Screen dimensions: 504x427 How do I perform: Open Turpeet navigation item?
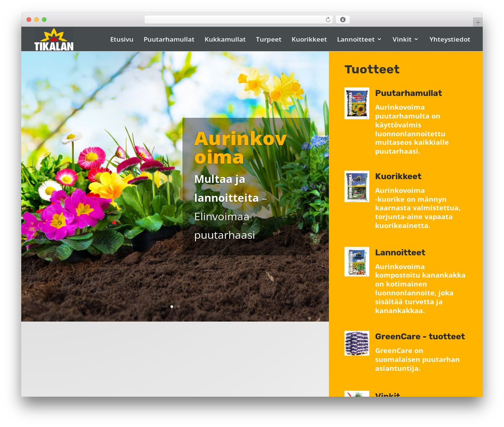tap(269, 39)
